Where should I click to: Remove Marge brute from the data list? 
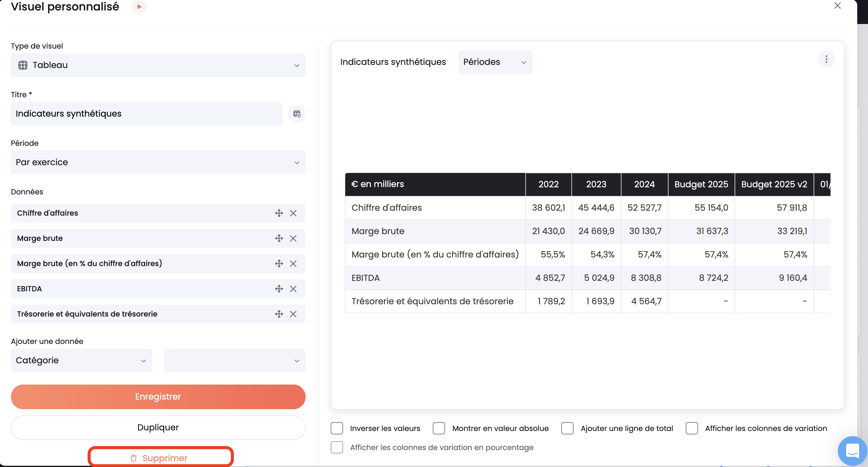tap(293, 238)
